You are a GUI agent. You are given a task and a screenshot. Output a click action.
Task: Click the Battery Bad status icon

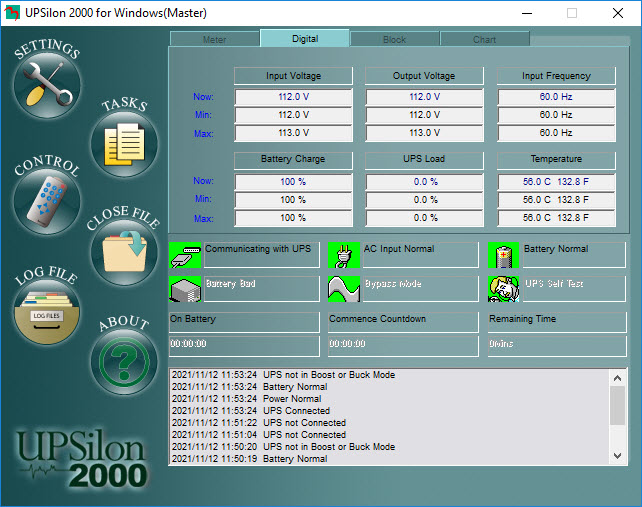(185, 289)
